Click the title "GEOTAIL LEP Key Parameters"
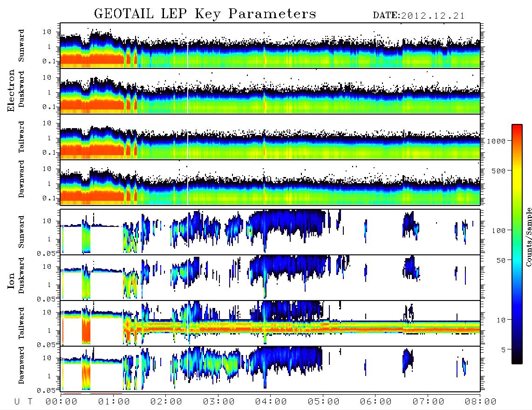The height and width of the screenshot is (410, 532). [205, 14]
